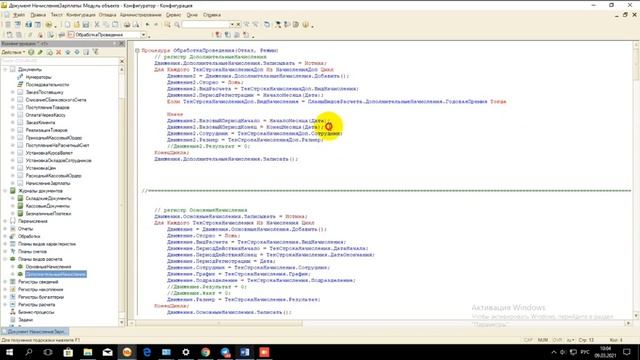Open the Файл menu

[19, 15]
